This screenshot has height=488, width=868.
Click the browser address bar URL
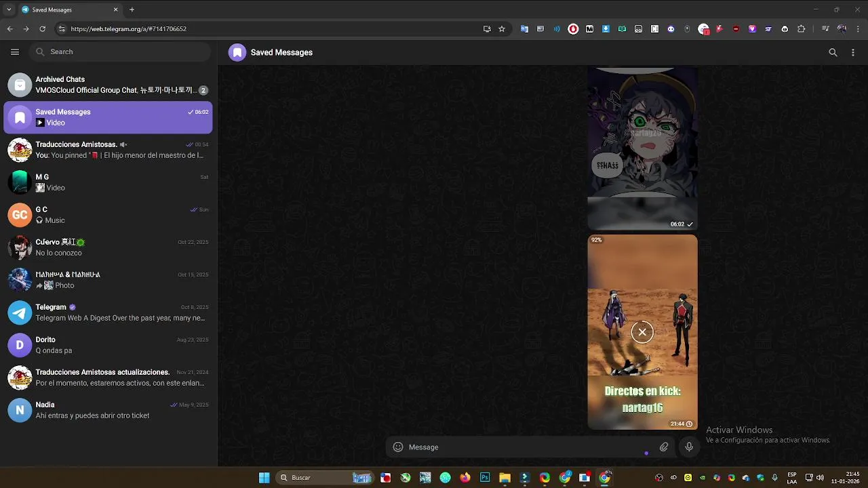click(x=128, y=29)
